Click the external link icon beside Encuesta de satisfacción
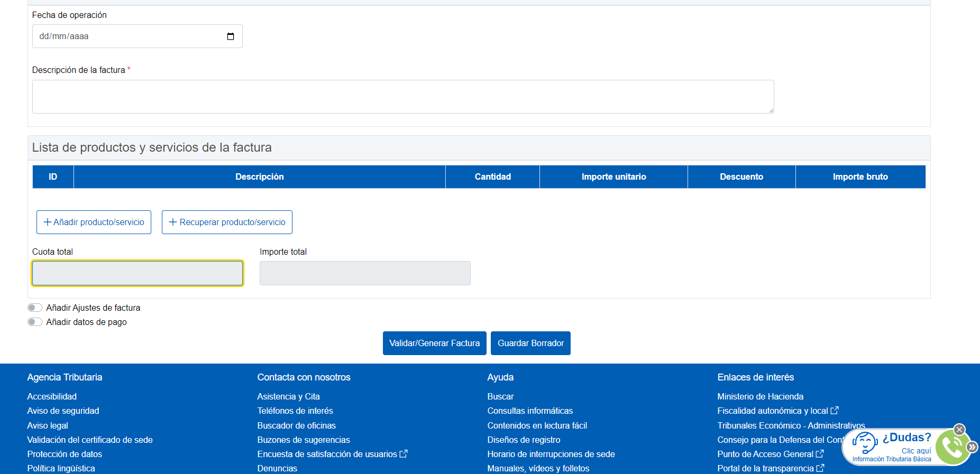The height and width of the screenshot is (474, 980). tap(404, 454)
